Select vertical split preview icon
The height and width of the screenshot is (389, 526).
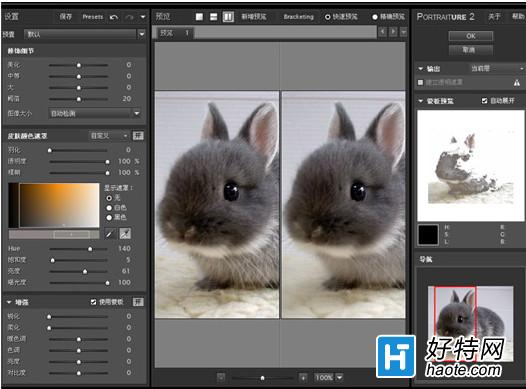228,16
